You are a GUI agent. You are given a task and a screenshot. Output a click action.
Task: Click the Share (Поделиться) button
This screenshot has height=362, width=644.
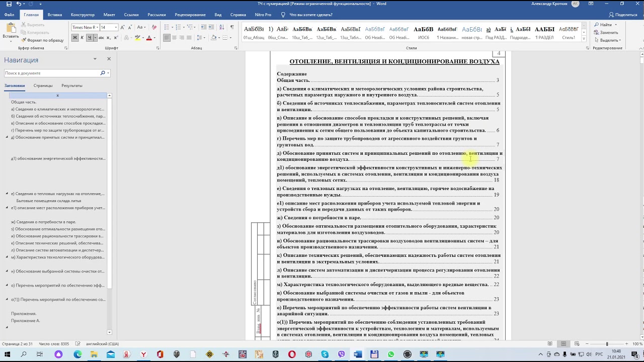click(623, 15)
